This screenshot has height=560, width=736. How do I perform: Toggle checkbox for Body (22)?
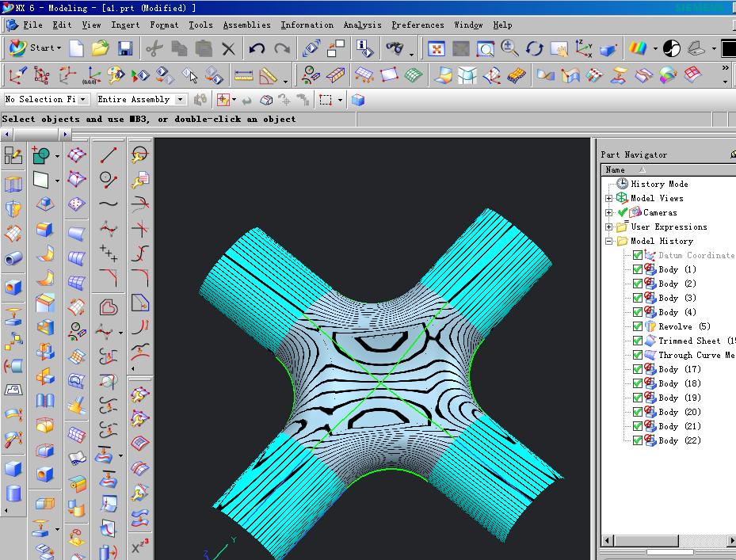click(638, 440)
